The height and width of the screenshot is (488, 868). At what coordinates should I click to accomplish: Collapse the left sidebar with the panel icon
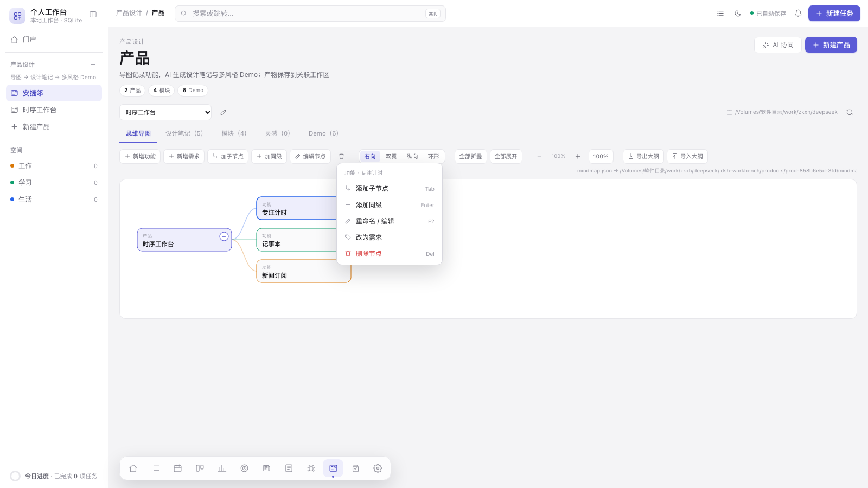(93, 15)
